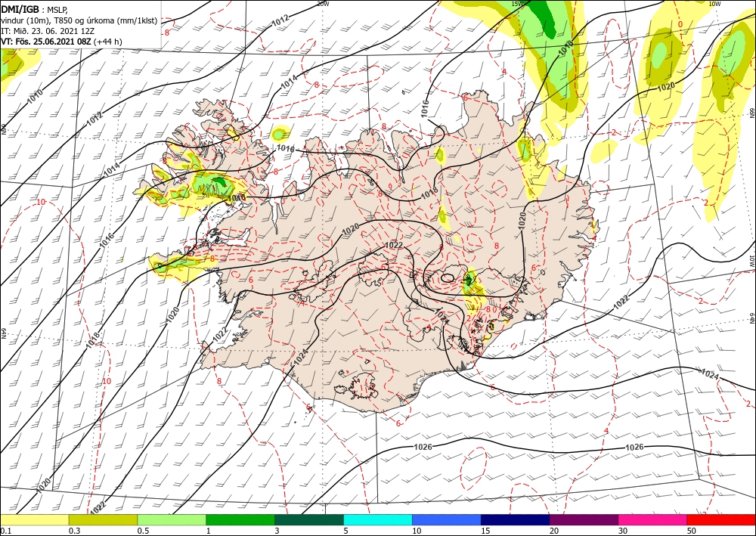
Task: Click the '0.1' legend scale value
Action: point(6,531)
